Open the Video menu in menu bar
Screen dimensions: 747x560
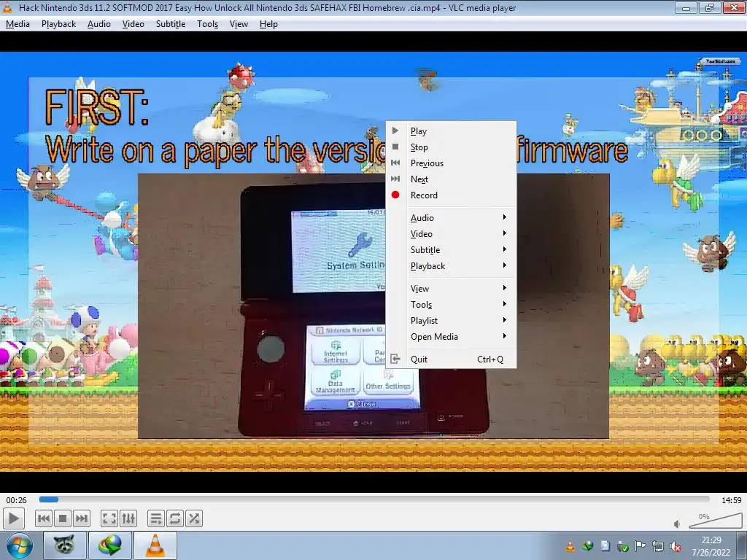click(x=133, y=24)
